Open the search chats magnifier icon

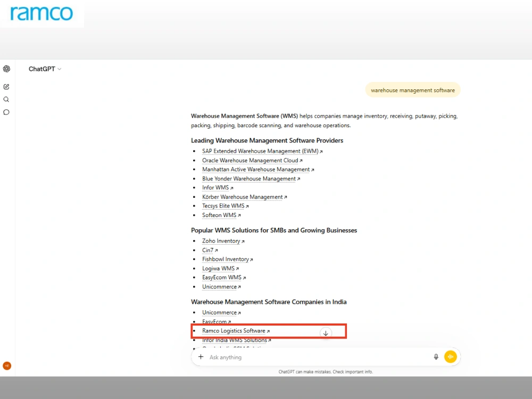[x=6, y=99]
